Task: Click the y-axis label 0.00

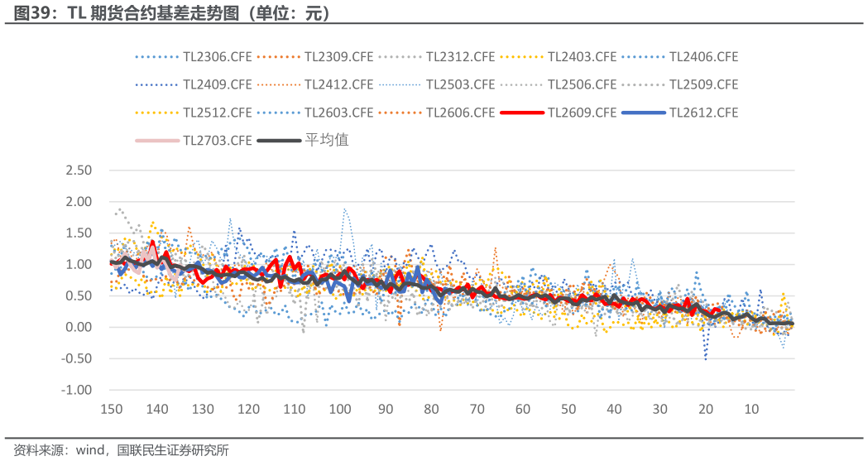Action: (79, 327)
